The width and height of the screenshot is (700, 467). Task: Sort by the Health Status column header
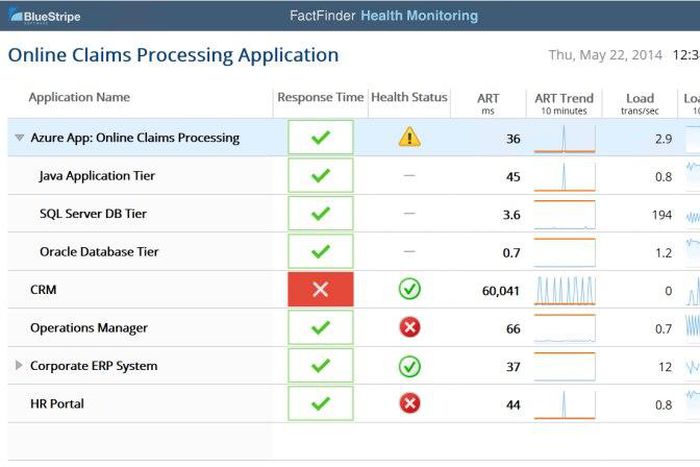[409, 97]
